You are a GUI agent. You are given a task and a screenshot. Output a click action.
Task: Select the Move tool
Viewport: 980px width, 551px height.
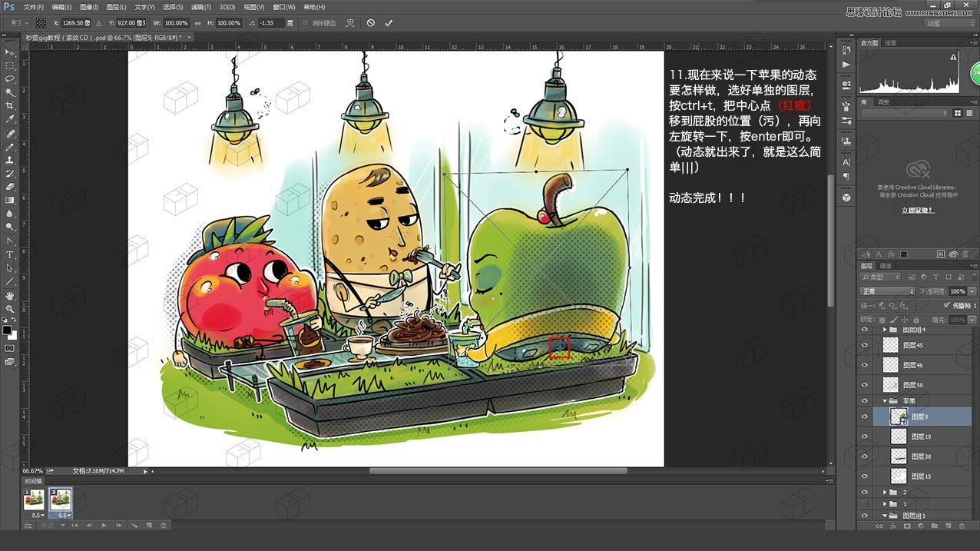coord(10,52)
